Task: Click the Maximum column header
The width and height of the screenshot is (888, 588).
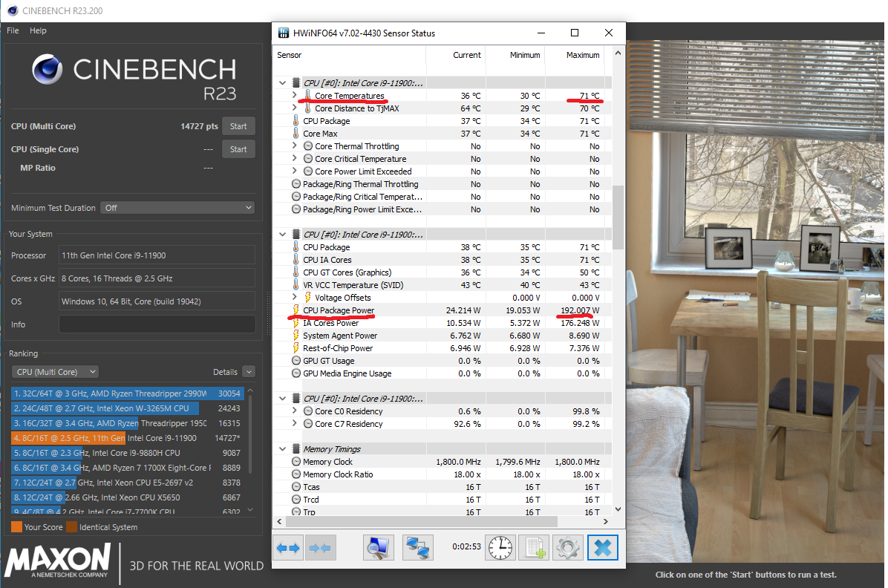Action: click(x=583, y=55)
